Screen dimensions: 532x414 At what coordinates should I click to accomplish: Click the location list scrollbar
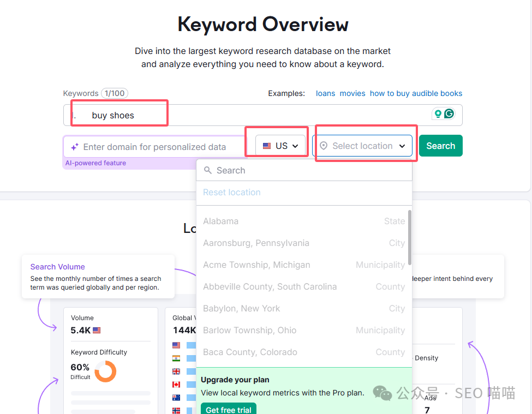pyautogui.click(x=410, y=237)
